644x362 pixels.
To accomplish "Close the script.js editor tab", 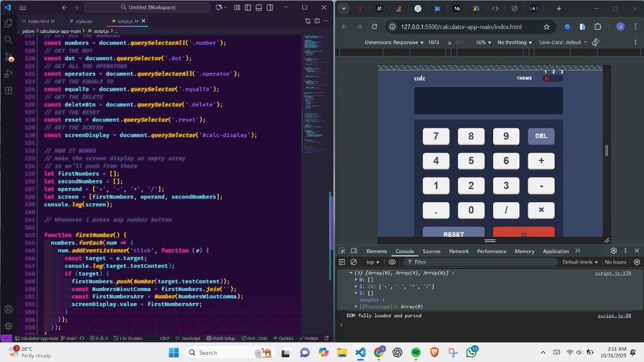I will [143, 20].
